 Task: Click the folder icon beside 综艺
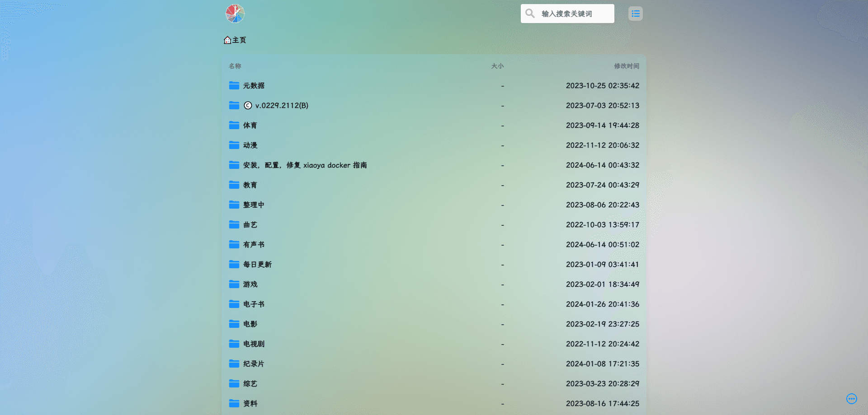pos(234,383)
